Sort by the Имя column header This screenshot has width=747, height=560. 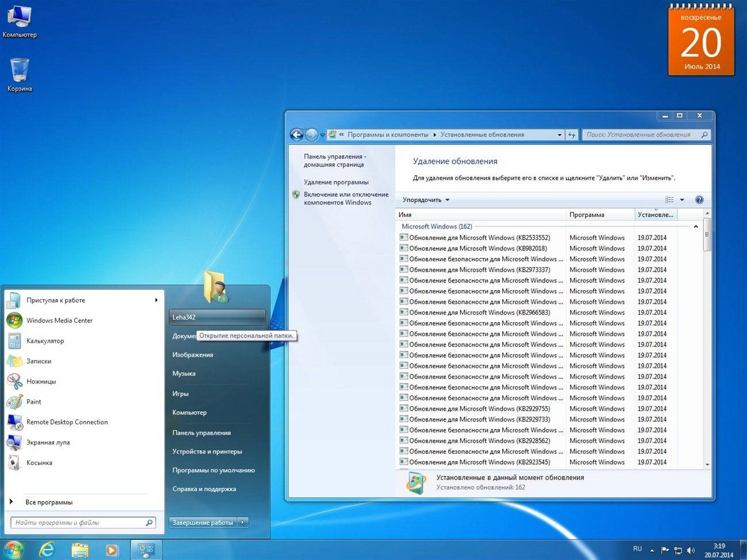pyautogui.click(x=480, y=214)
